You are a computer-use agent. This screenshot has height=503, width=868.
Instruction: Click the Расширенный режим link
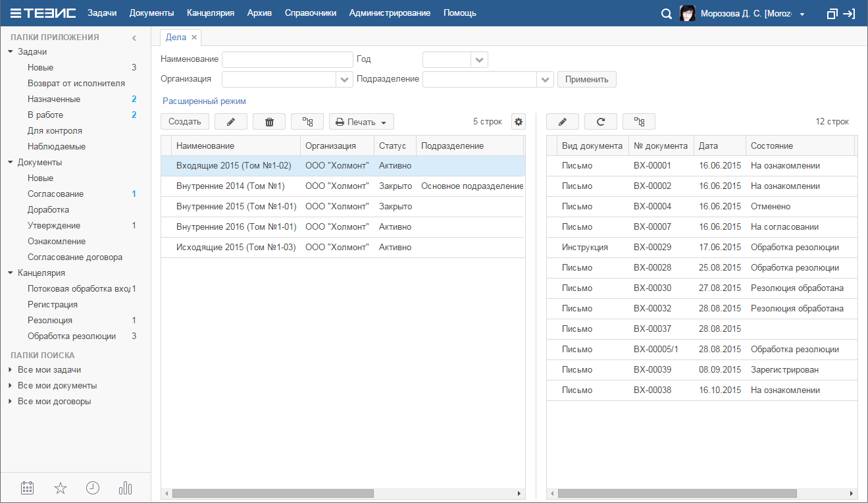(x=204, y=101)
